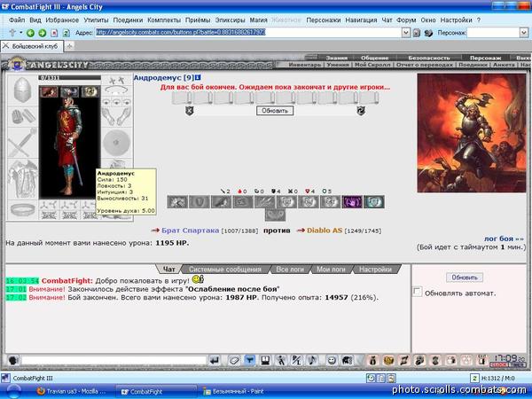Open the new tab button beside Бойцовский клуб
This screenshot has width=532, height=399.
click(69, 46)
